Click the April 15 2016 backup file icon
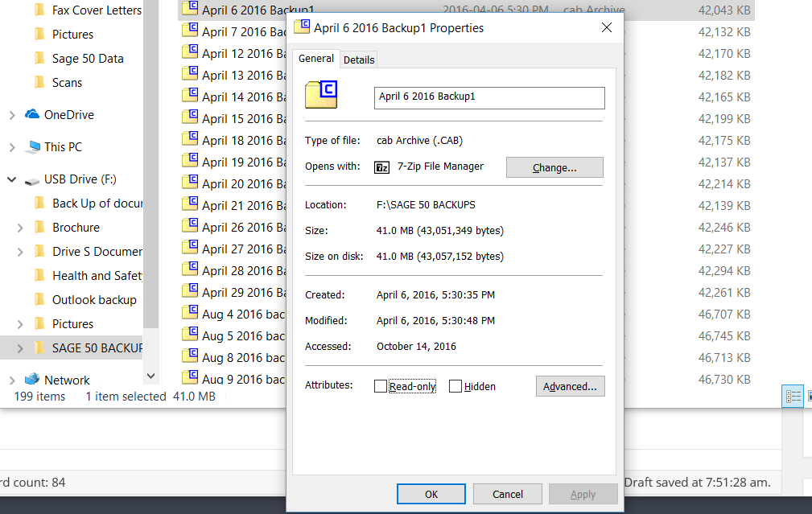Image resolution: width=812 pixels, height=514 pixels. (x=190, y=117)
